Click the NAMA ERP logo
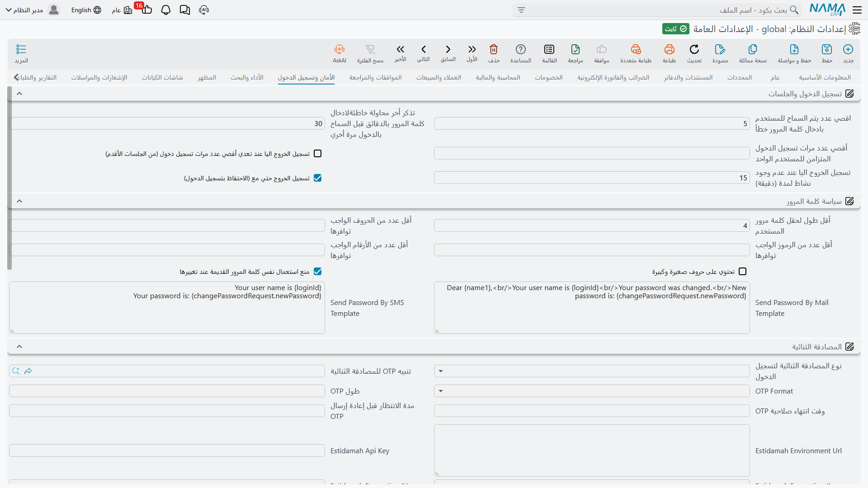The image size is (868, 488). tap(827, 9)
